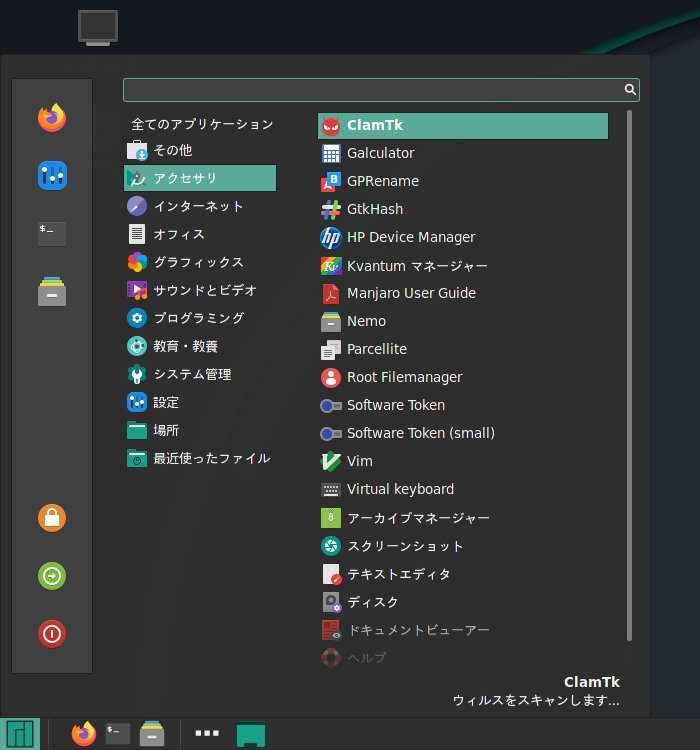Screen dimensions: 700x750
Task: Open file manager in favorites sidebar
Action: click(52, 291)
